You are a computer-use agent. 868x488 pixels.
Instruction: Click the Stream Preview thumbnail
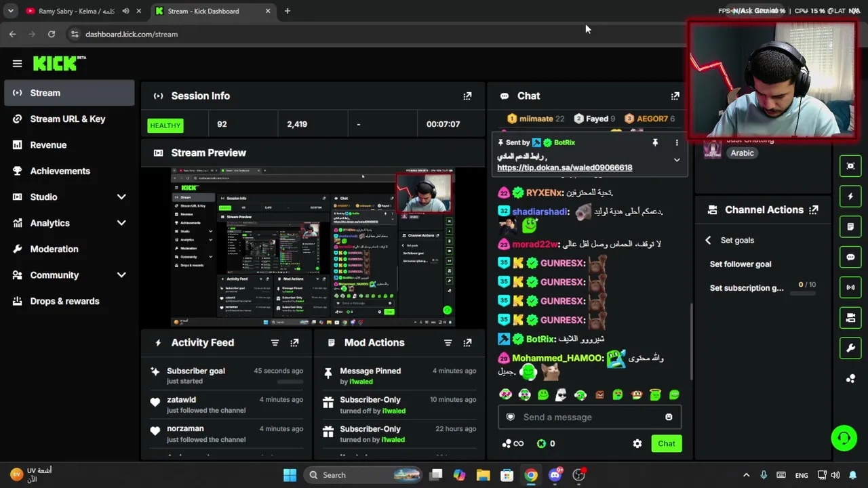313,246
